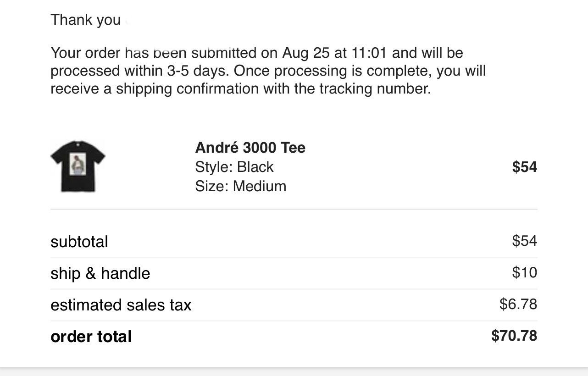
Task: Click the estimated sales tax label
Action: 121,305
